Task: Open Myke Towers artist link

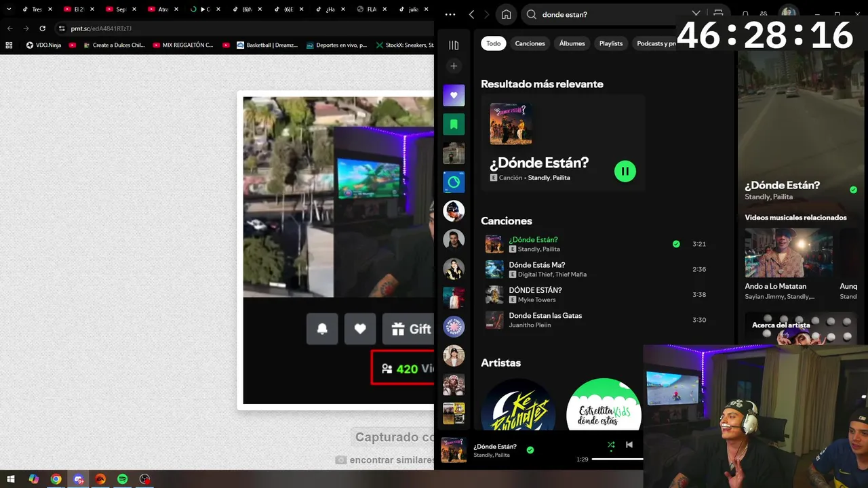Action: coord(537,300)
